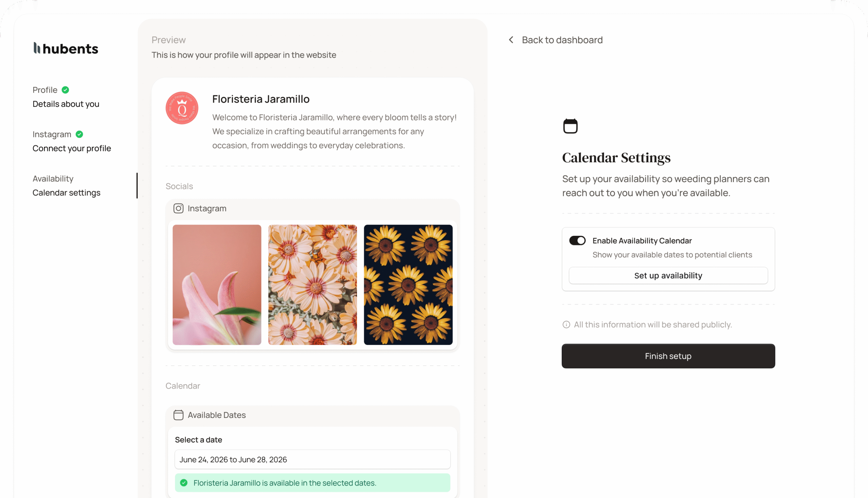The width and height of the screenshot is (868, 498).
Task: Click the Floristeria Jaramillo round avatar logo
Action: pyautogui.click(x=182, y=108)
